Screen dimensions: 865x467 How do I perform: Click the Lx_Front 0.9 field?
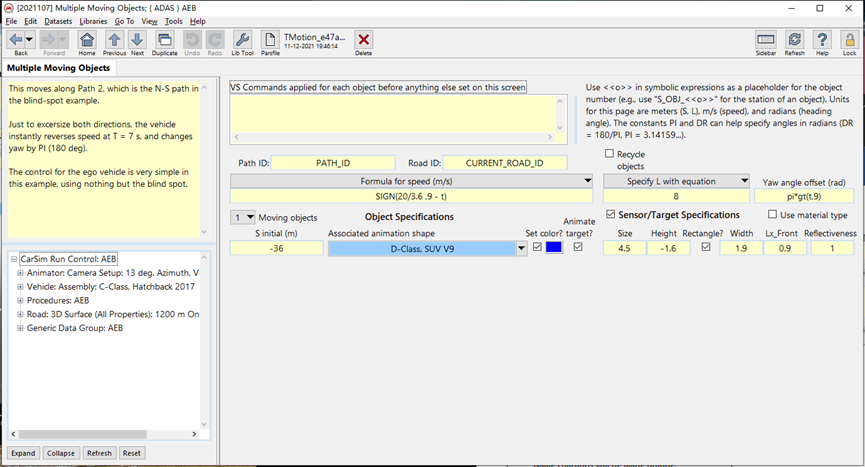coord(784,249)
